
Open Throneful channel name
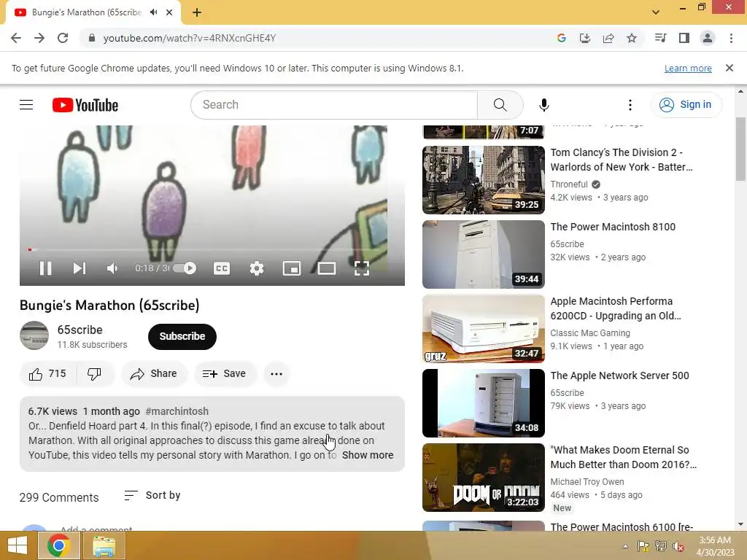pyautogui.click(x=569, y=184)
